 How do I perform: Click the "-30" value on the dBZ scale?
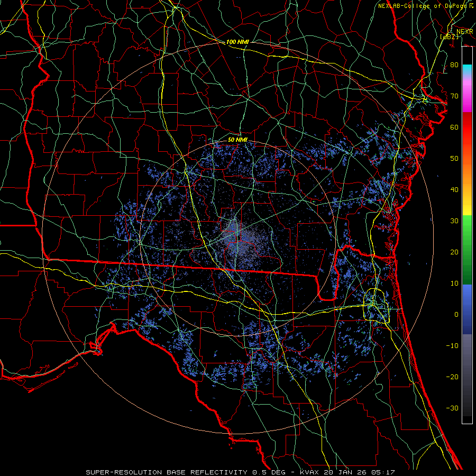pos(452,408)
